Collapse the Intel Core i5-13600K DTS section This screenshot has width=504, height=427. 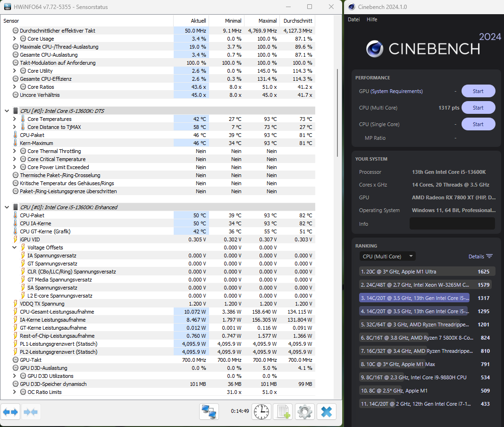click(6, 111)
